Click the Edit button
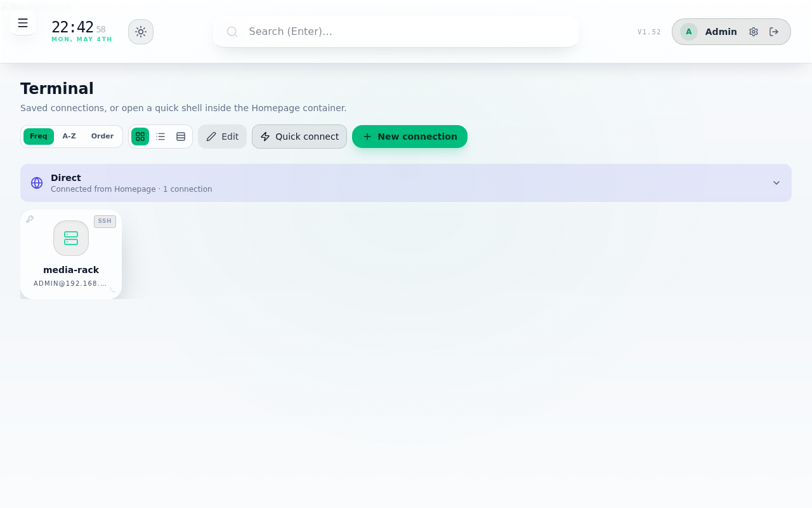Viewport: 812px width, 508px height. point(222,137)
